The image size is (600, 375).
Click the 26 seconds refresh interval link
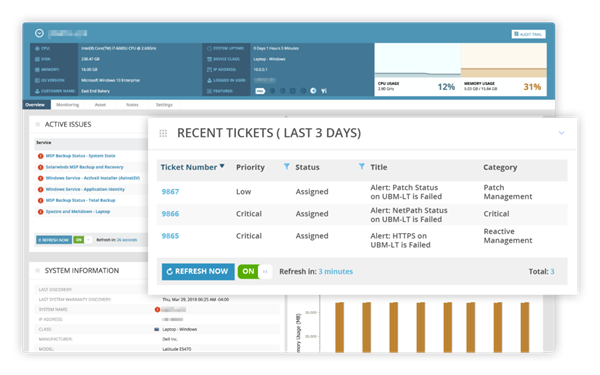pos(127,240)
